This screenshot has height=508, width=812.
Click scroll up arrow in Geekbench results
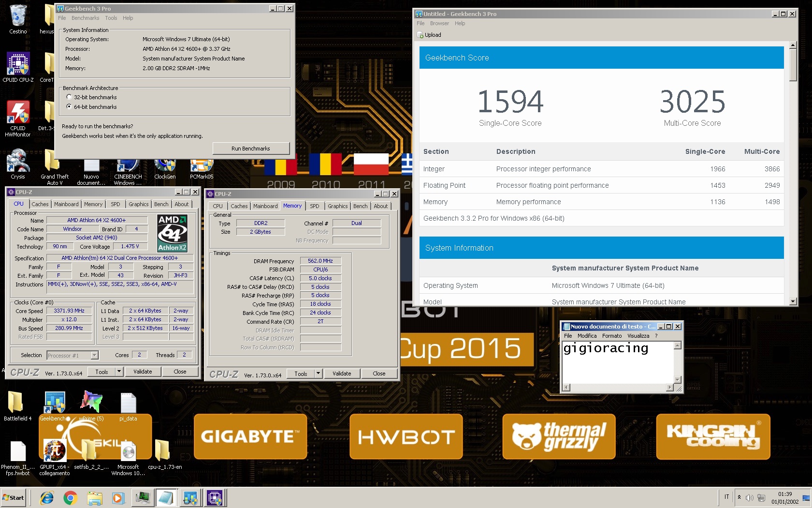793,45
